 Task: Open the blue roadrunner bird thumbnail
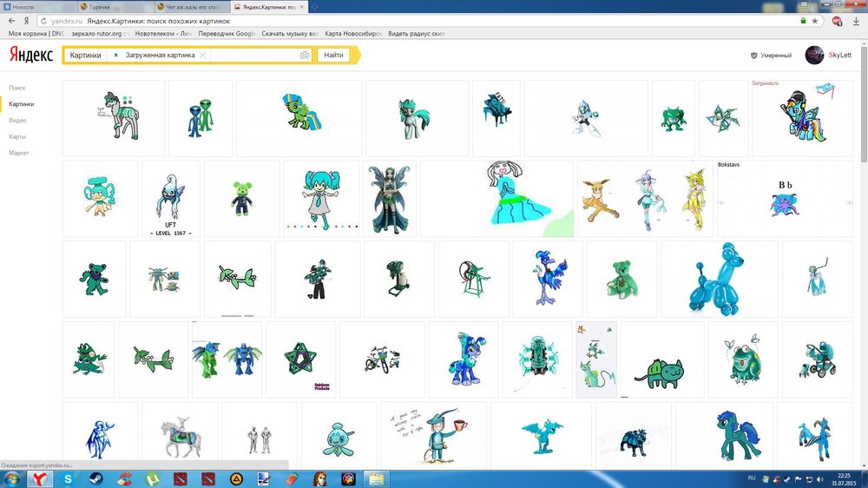click(x=548, y=280)
